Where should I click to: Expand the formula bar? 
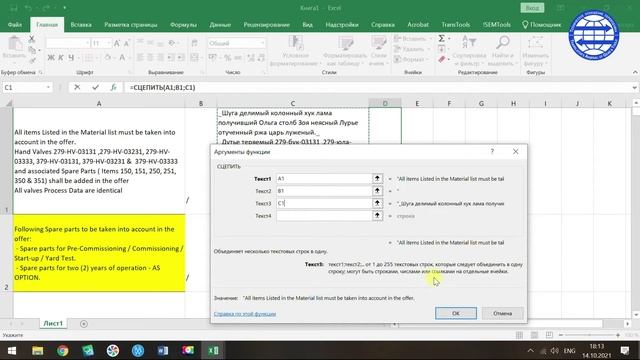[x=634, y=87]
